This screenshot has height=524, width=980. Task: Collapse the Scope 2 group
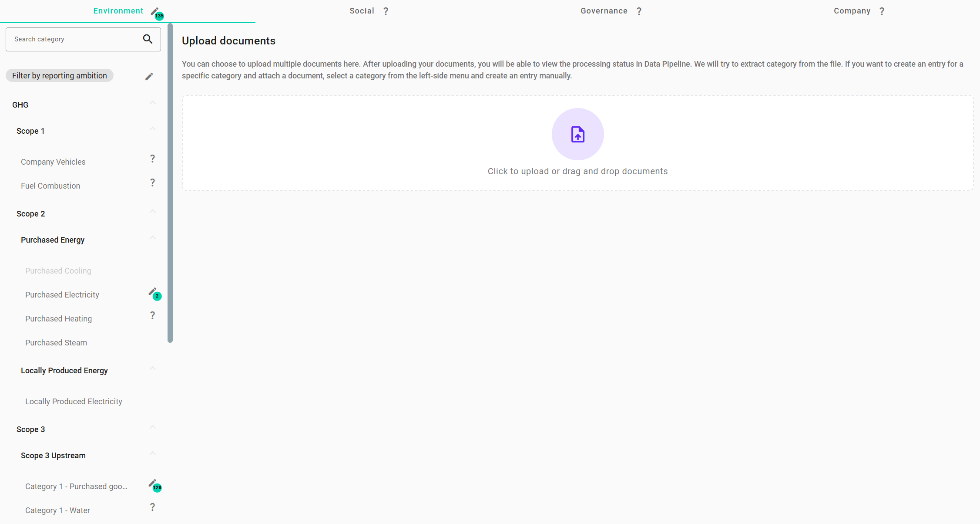coord(153,212)
